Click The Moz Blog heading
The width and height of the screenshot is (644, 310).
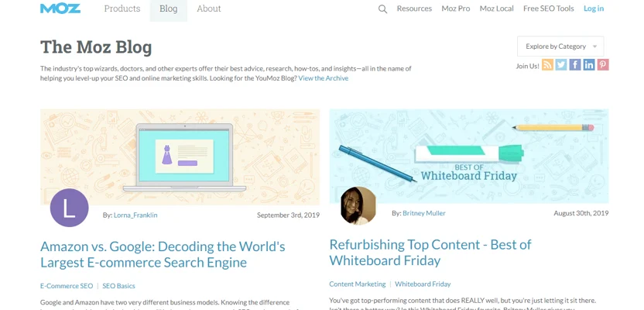pos(96,46)
